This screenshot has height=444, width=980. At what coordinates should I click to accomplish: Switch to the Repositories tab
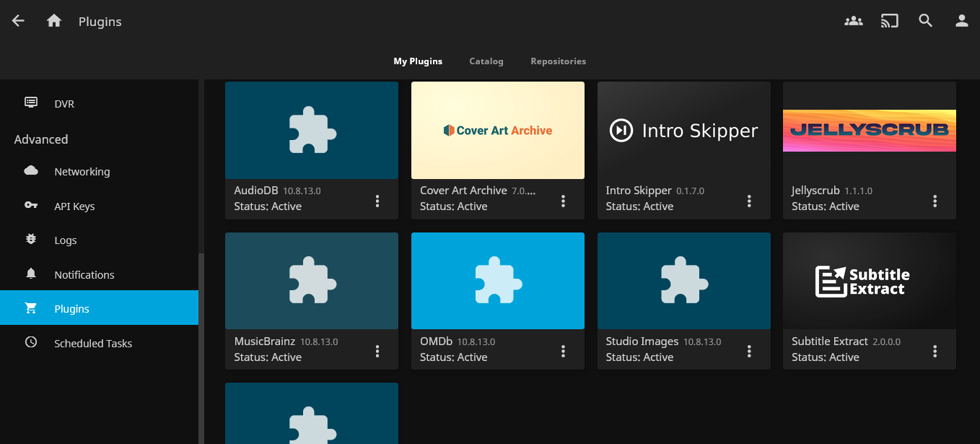[558, 61]
